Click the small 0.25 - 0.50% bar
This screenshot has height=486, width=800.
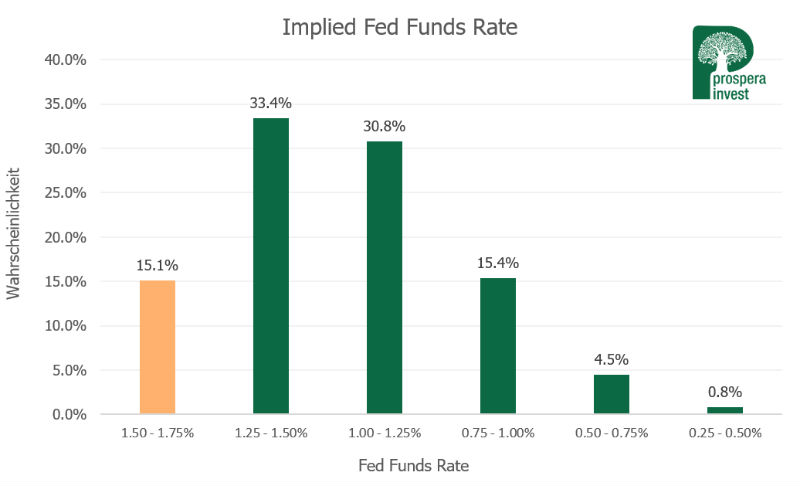[725, 410]
